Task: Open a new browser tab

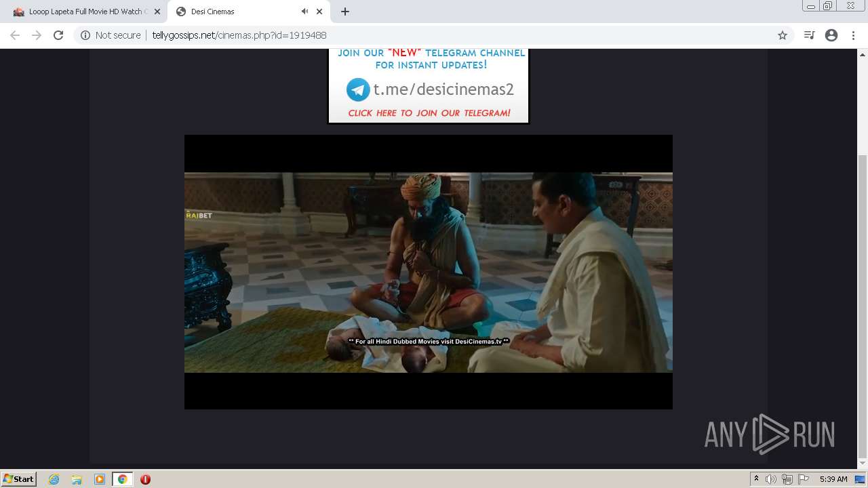Action: (345, 12)
